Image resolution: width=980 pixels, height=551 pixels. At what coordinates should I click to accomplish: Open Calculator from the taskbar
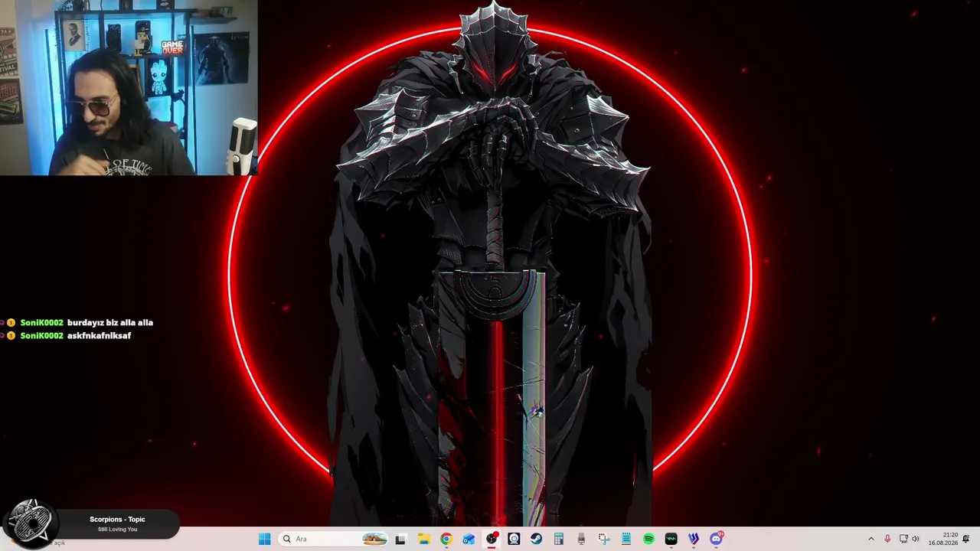point(559,539)
